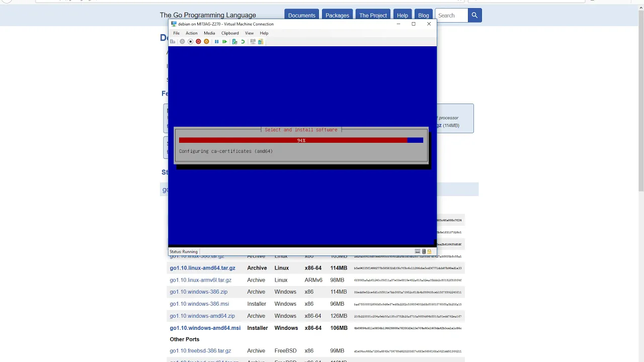This screenshot has width=644, height=362.
Task: Visit the Go Blog
Action: coord(424,16)
